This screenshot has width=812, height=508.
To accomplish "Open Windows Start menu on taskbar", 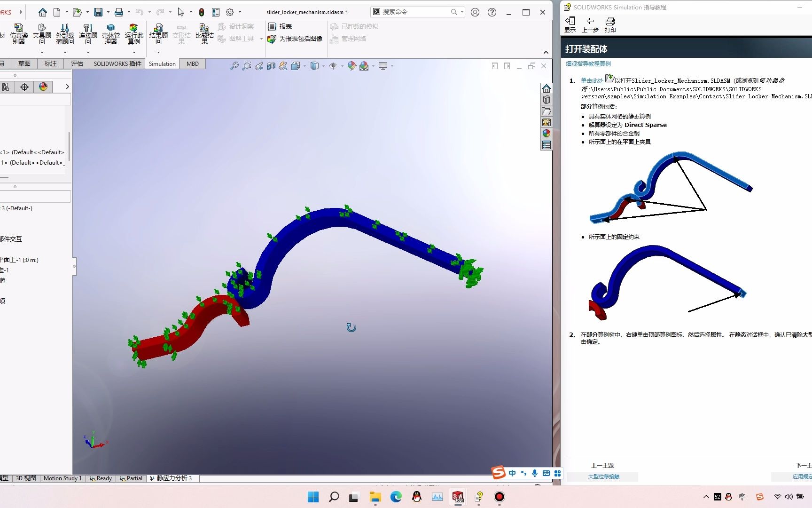I will pos(313,497).
